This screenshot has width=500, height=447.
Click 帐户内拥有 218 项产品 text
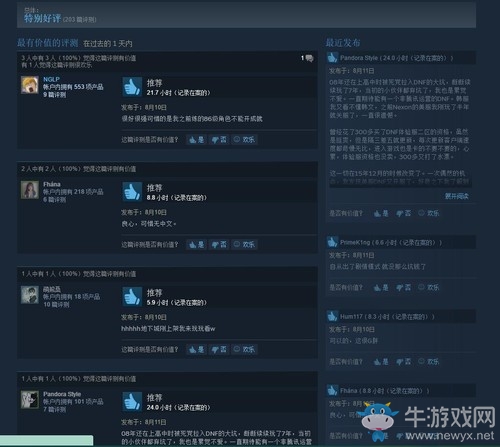pyautogui.click(x=73, y=192)
